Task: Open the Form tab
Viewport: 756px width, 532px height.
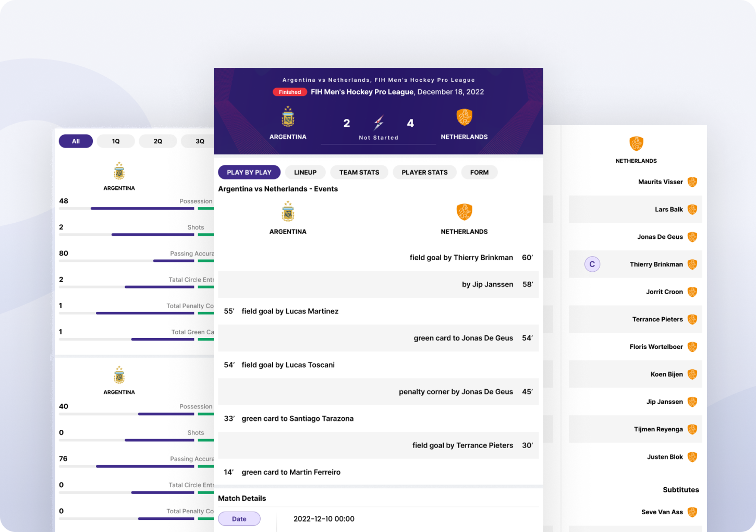Action: point(480,173)
